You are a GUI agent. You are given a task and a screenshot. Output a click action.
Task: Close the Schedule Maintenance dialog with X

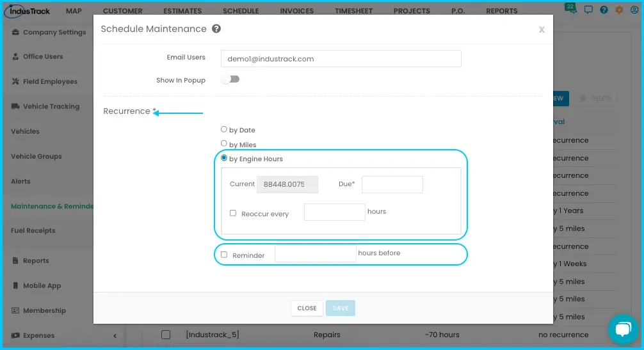(x=542, y=29)
